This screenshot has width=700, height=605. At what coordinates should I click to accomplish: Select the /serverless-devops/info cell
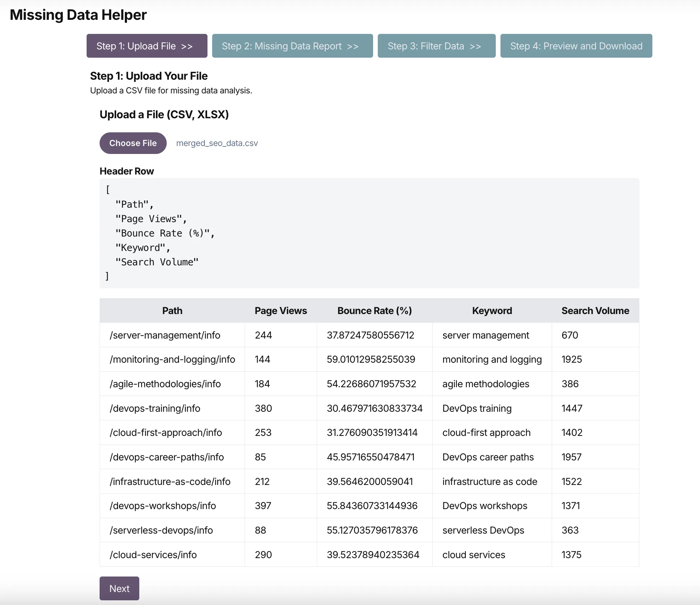tap(172, 530)
